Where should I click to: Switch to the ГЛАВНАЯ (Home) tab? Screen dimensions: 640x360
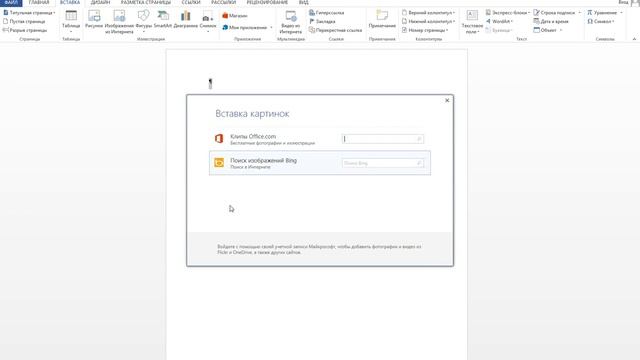39,2
